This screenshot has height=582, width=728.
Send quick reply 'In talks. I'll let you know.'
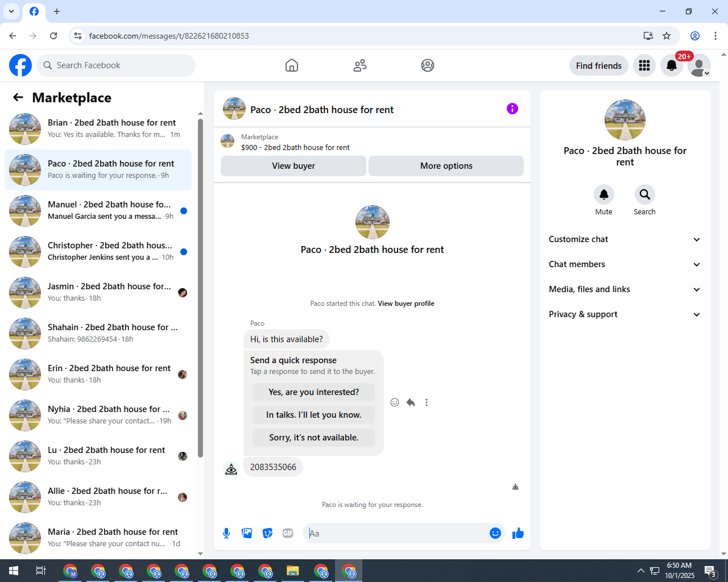coord(313,415)
